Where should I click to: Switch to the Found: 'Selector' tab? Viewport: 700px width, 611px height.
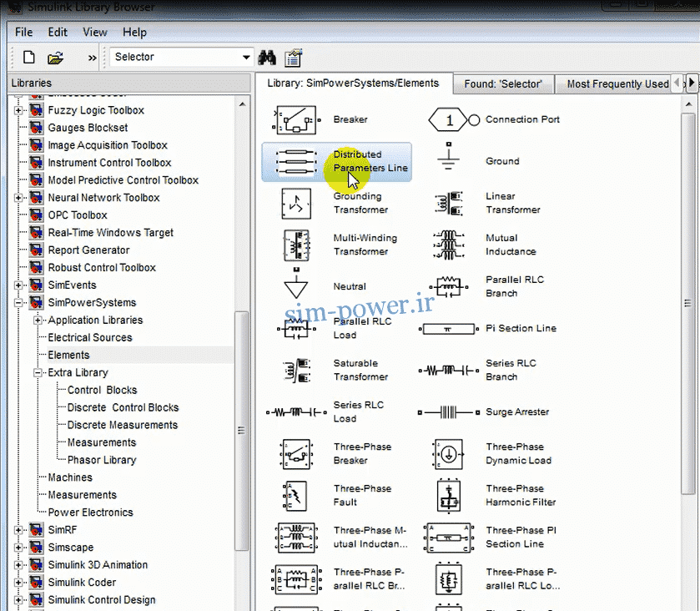click(x=503, y=84)
